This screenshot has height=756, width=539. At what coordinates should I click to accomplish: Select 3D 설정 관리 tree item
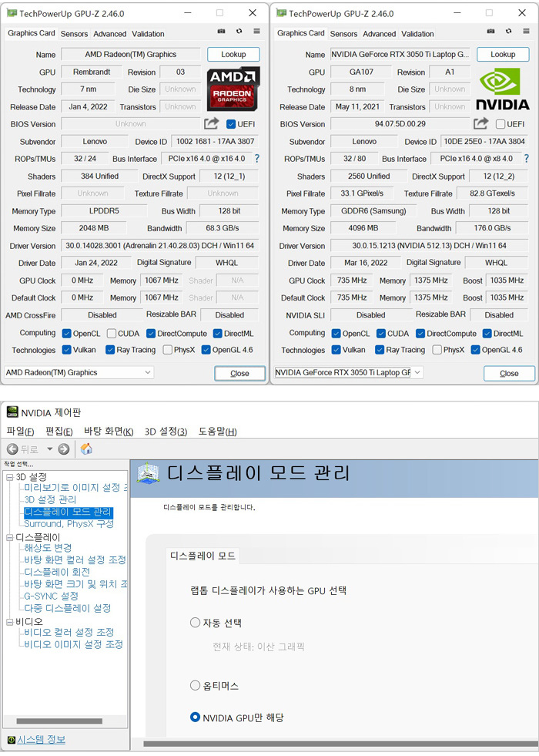tap(50, 499)
